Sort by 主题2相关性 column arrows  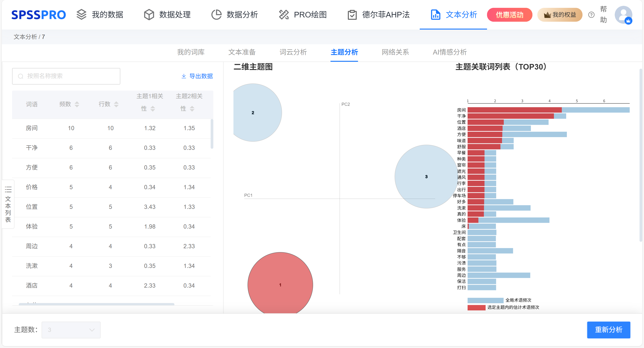coord(192,108)
